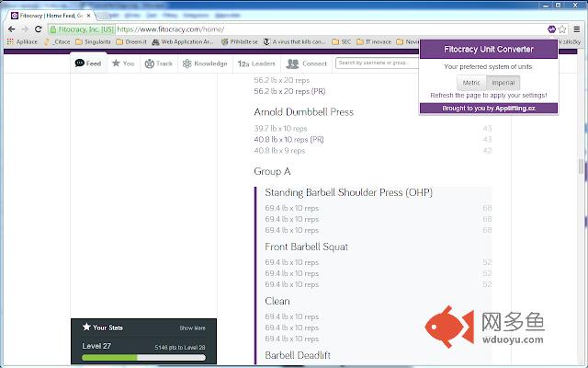This screenshot has height=368, width=588.
Task: Open the Dreem.it bookmark folder
Action: pos(131,41)
